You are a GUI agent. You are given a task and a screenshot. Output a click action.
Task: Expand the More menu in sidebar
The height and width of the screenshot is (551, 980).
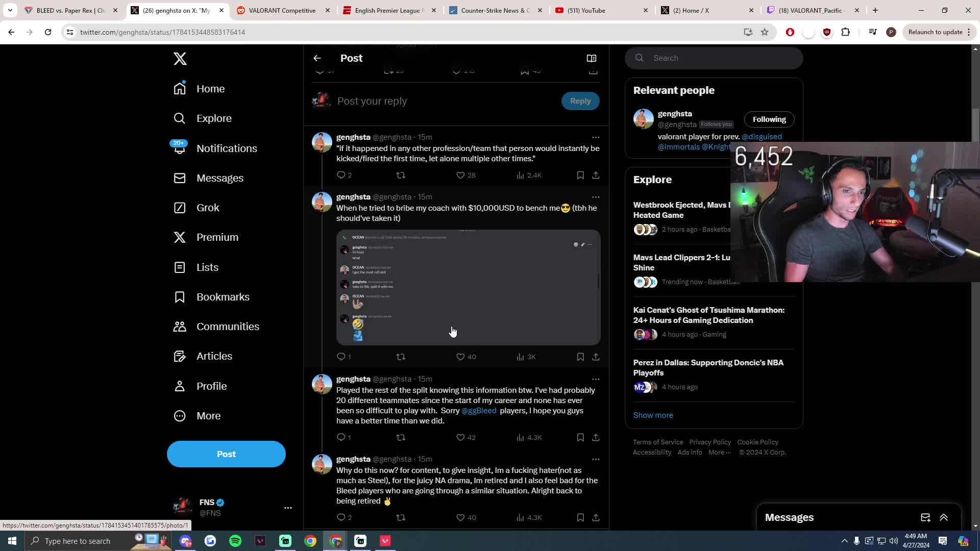[x=198, y=416]
